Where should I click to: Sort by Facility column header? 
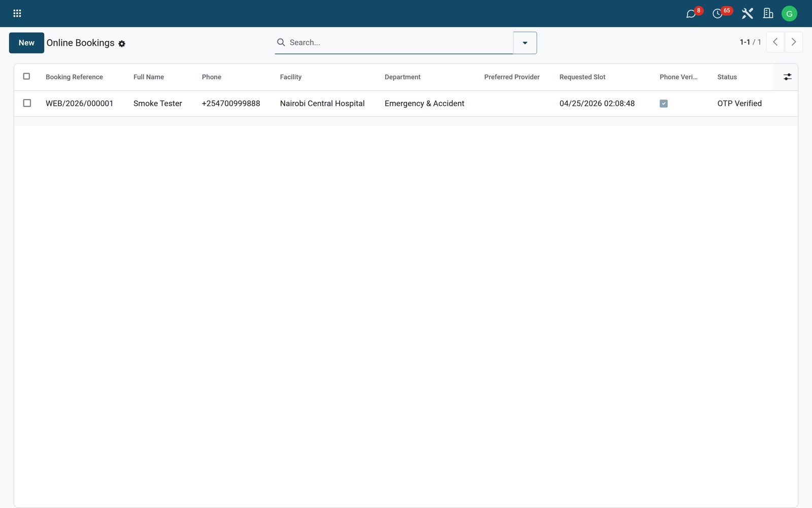[291, 77]
